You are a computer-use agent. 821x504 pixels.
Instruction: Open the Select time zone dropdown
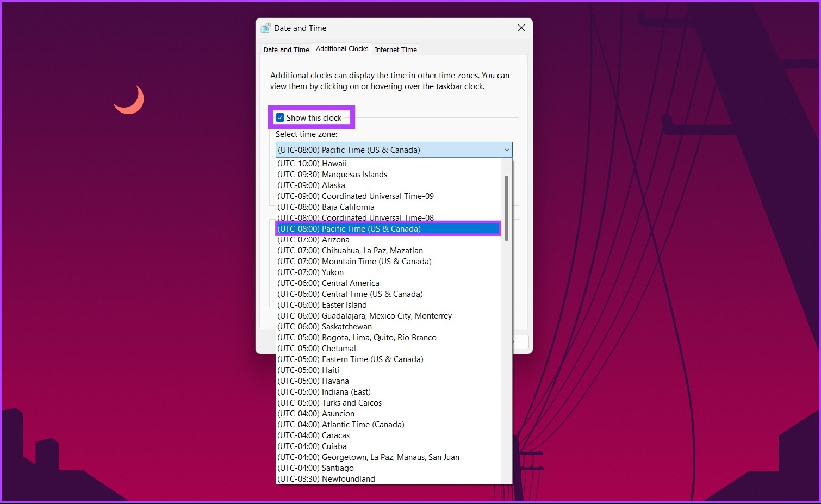506,150
